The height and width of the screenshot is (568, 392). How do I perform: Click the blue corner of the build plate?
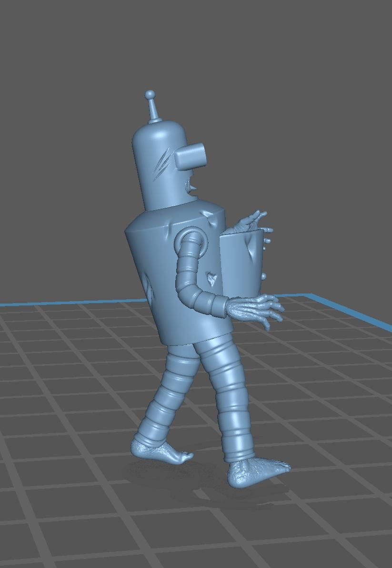(310, 295)
